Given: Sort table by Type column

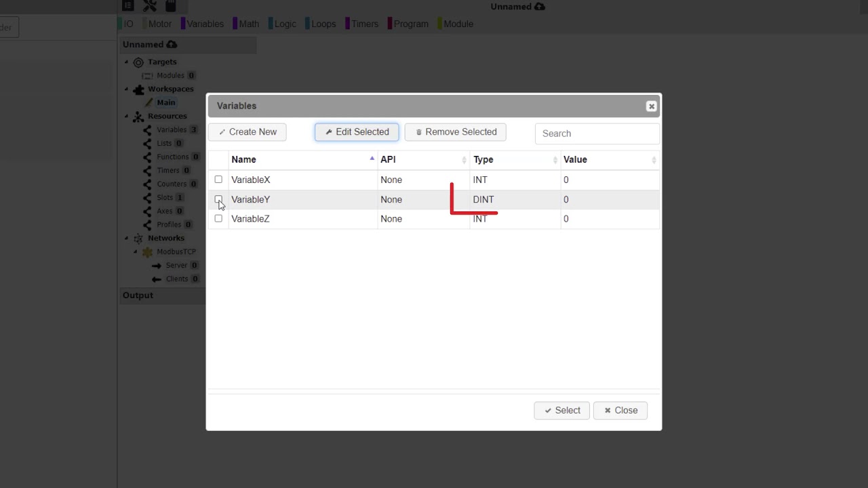Looking at the screenshot, I should pyautogui.click(x=515, y=160).
